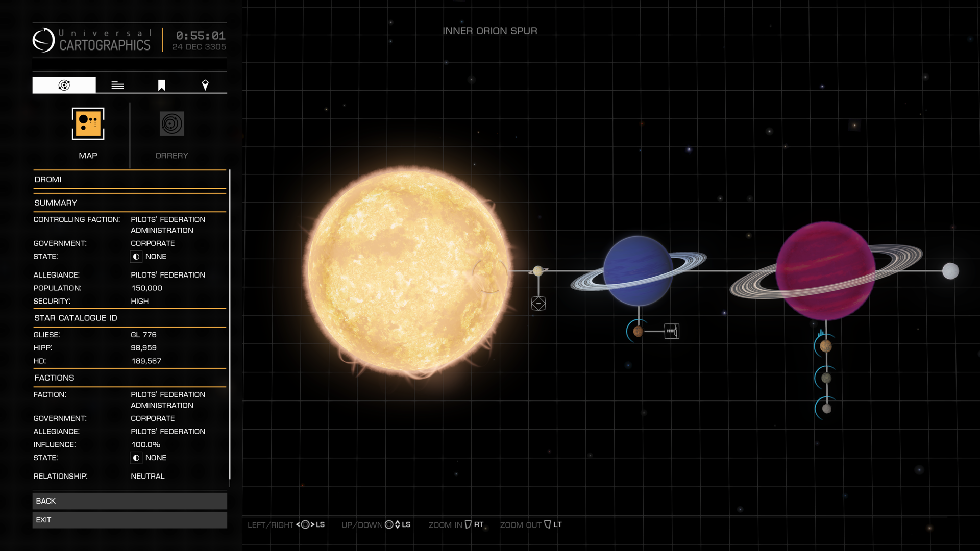Screen dimensions: 980x551
Task: Select the blue giant's orbiting moon
Action: [638, 332]
